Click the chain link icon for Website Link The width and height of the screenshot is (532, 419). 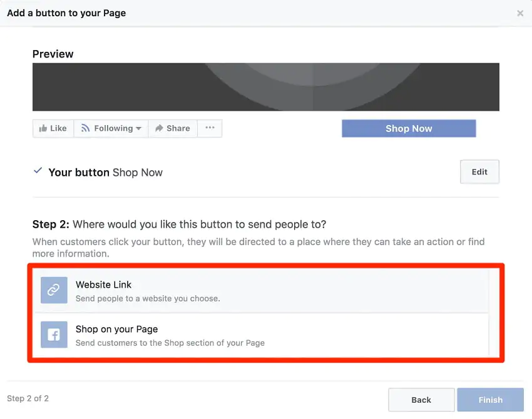coord(54,290)
